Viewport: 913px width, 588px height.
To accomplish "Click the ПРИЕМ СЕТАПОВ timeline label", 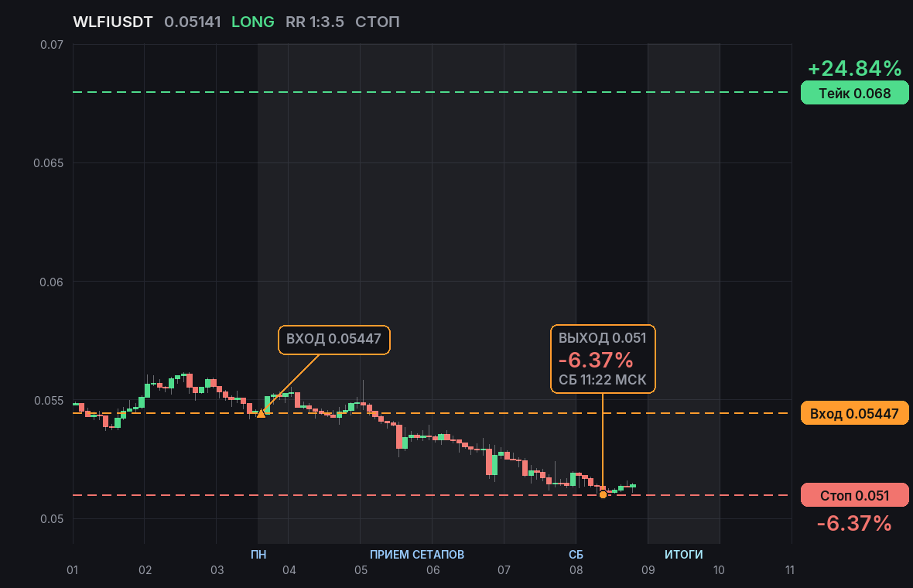I will [x=417, y=554].
